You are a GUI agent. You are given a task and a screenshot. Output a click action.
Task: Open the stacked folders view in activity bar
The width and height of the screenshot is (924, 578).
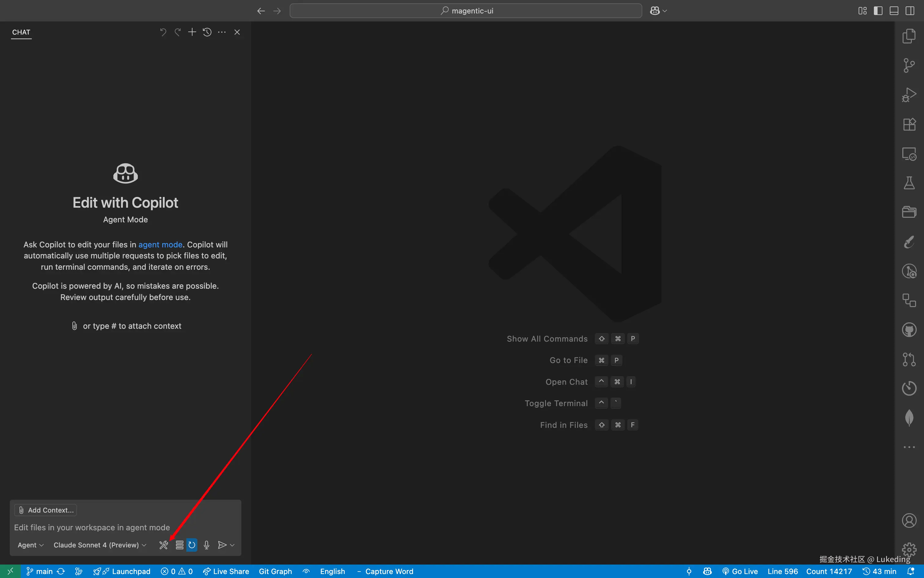click(x=909, y=212)
